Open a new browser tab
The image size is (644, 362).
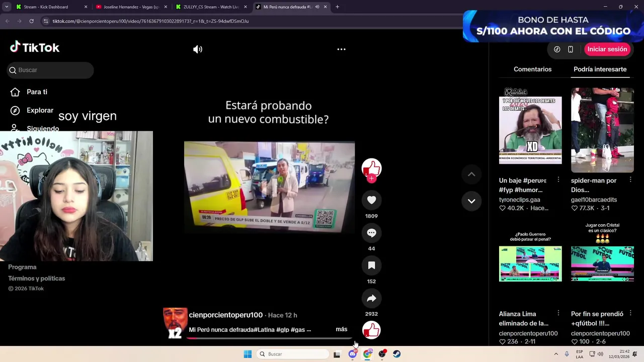337,7
